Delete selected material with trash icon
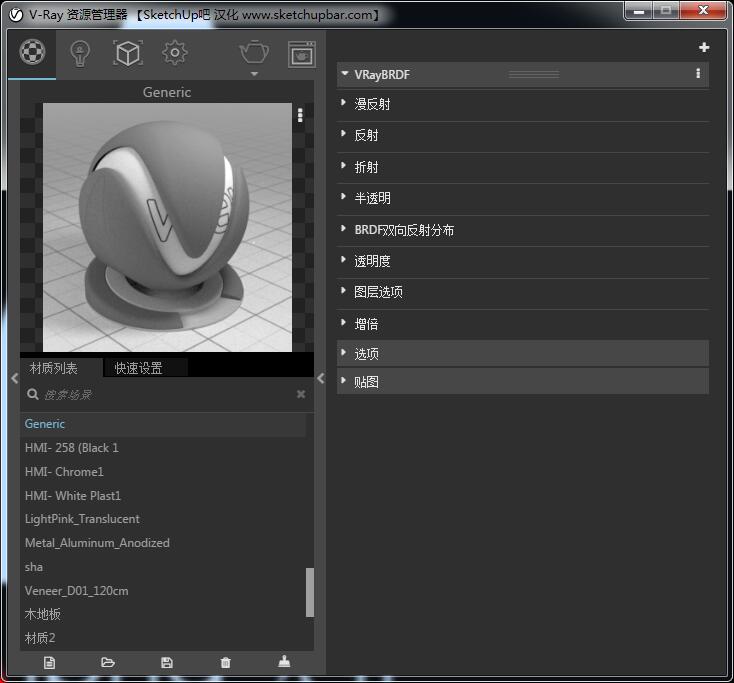The width and height of the screenshot is (734, 683). tap(226, 662)
